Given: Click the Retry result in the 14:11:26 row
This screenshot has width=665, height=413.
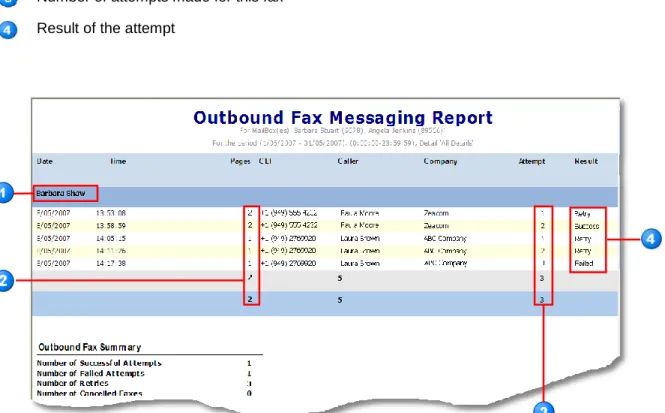Looking at the screenshot, I should coord(583,251).
